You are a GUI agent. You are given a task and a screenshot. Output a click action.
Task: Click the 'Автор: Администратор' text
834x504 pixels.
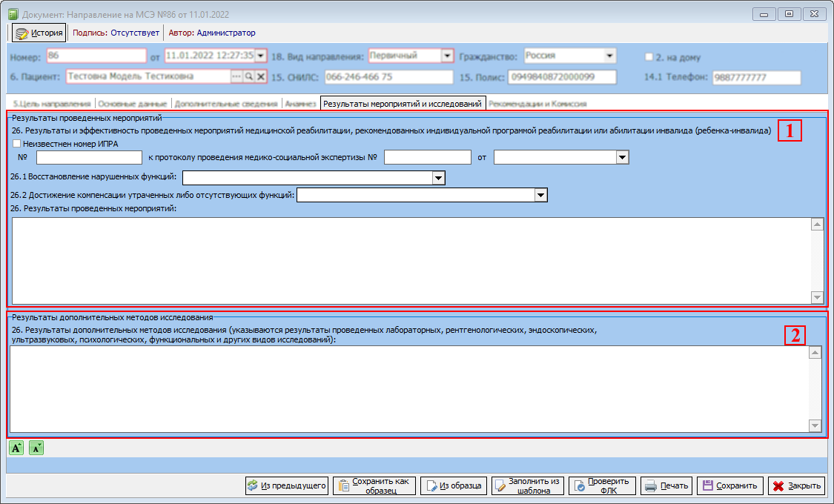tap(212, 33)
